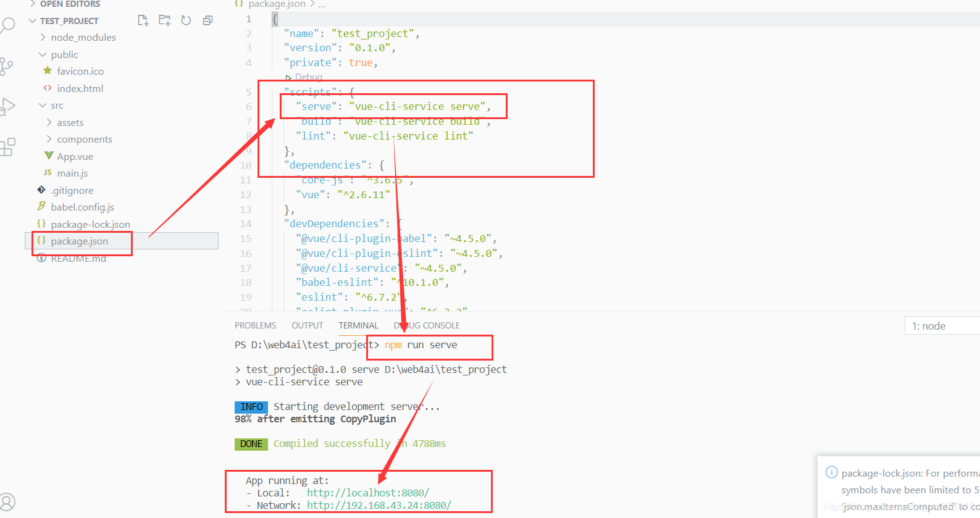
Task: Click the "lint" script line
Action: pyautogui.click(x=385, y=136)
